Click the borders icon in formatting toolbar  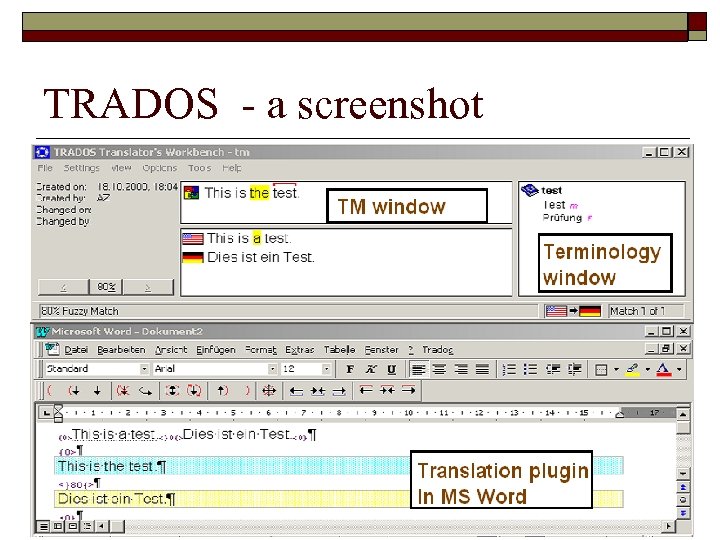tap(601, 370)
